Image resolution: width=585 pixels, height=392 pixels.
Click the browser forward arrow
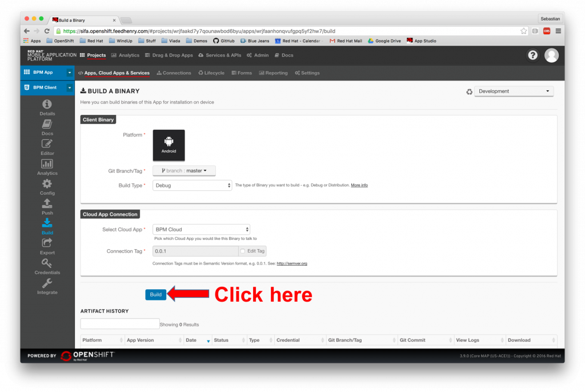coord(37,31)
